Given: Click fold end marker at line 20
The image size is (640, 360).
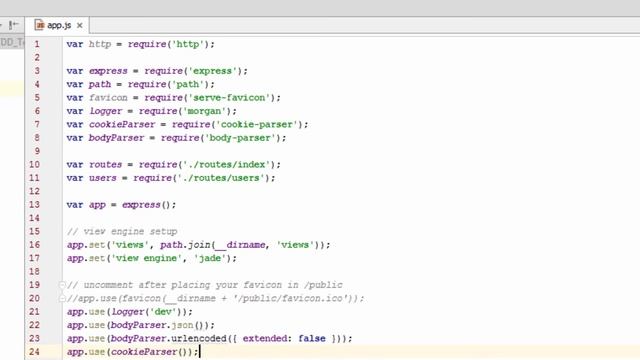Looking at the screenshot, I should [62, 298].
